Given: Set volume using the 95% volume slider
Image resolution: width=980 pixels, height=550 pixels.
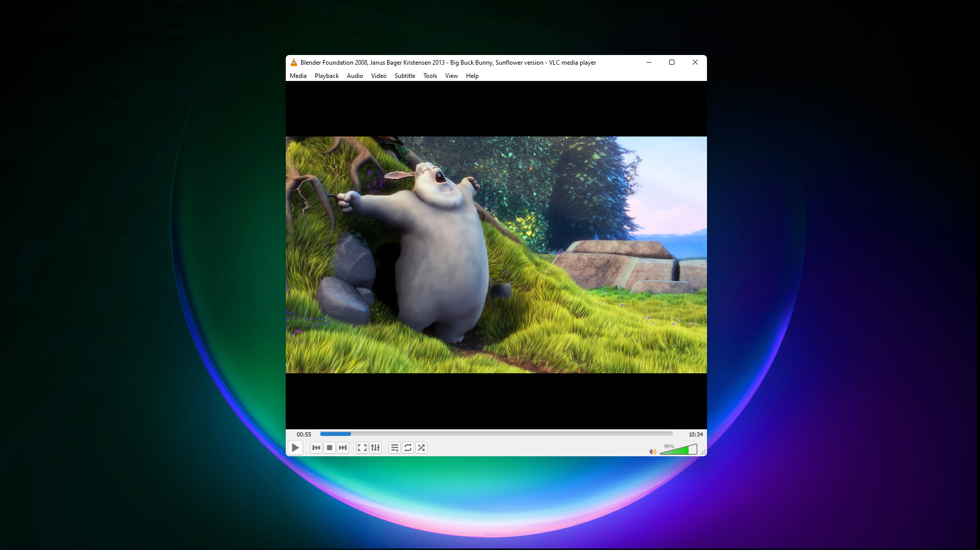Looking at the screenshot, I should pos(677,451).
